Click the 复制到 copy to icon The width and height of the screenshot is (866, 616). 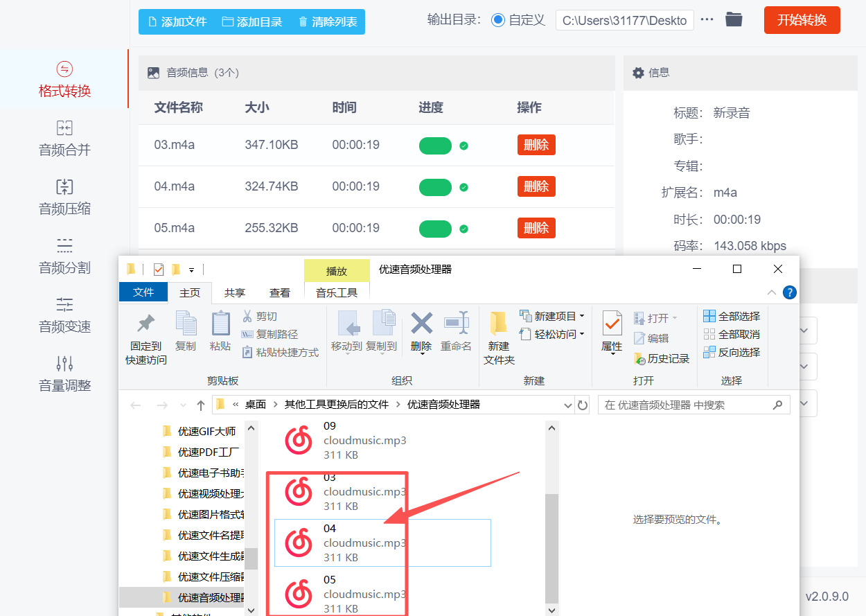384,323
